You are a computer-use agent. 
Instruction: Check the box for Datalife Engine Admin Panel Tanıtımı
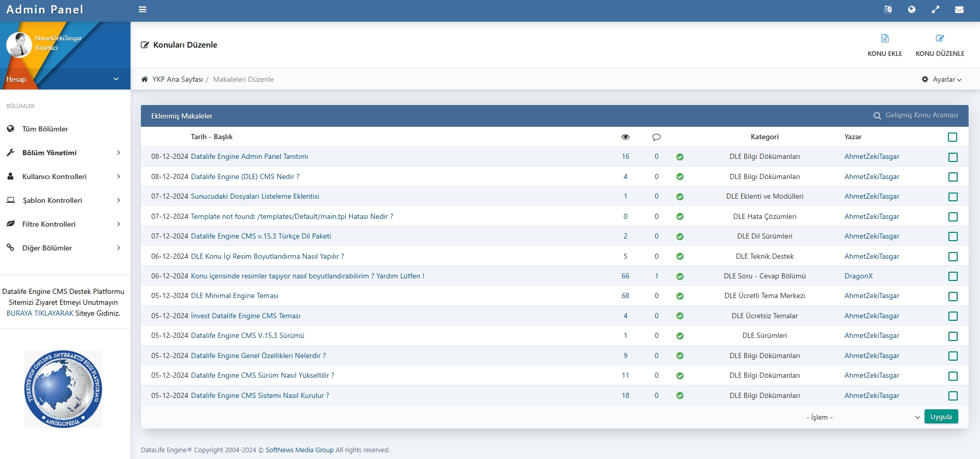953,157
